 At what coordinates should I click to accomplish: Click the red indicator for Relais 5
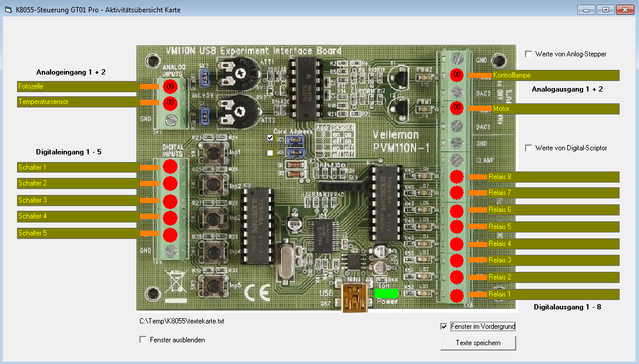[457, 227]
